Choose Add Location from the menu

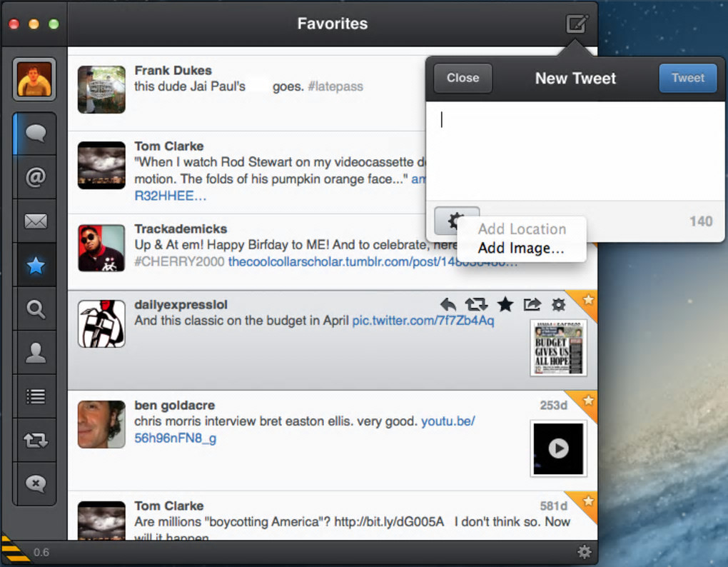(x=522, y=229)
